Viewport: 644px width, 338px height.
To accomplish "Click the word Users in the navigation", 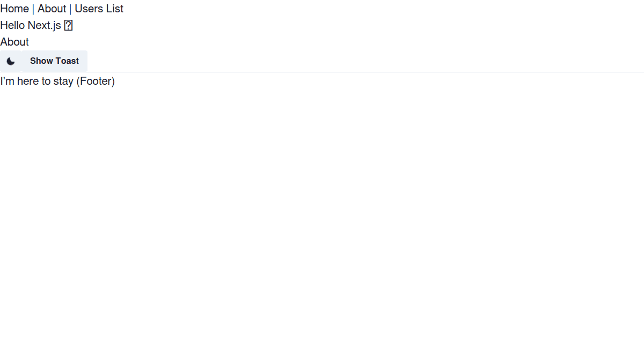I will [x=89, y=9].
